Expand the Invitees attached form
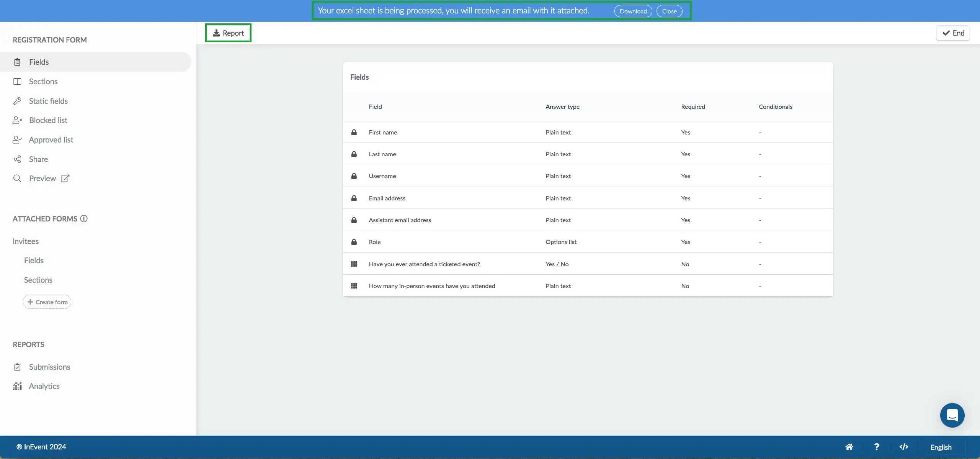980x459 pixels. coord(25,241)
